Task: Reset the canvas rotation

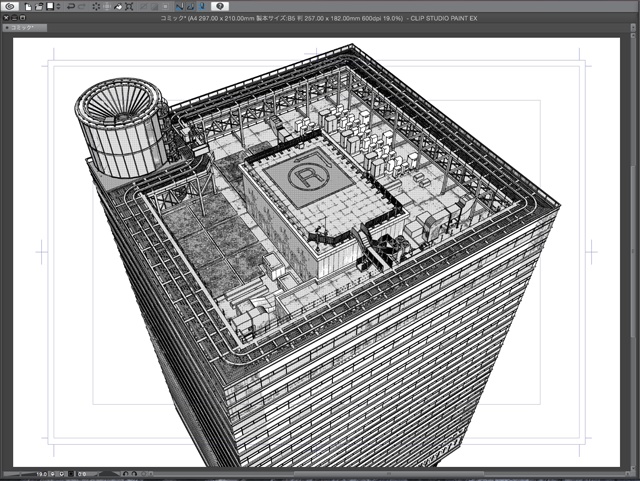Action: pyautogui.click(x=143, y=474)
